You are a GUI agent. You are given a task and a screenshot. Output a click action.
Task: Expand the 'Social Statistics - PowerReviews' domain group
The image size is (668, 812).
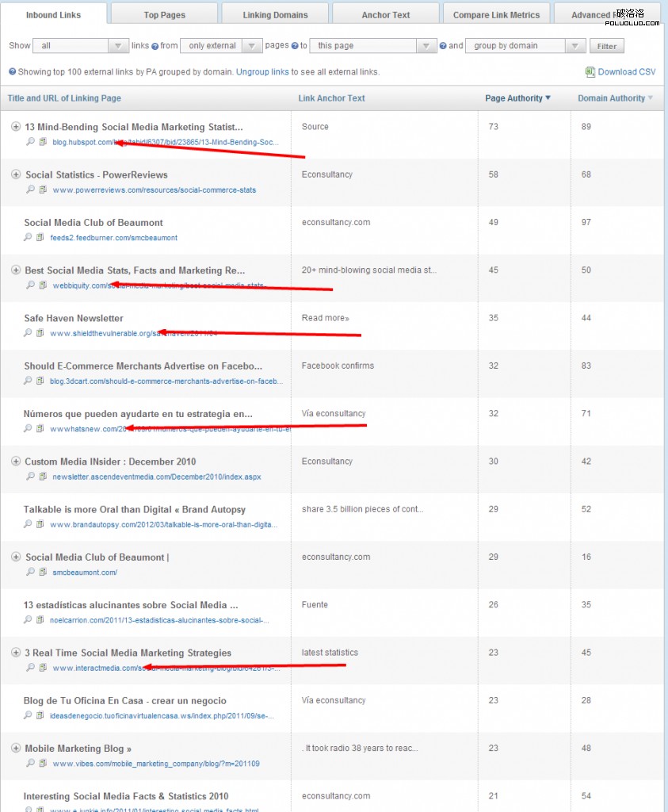pos(16,174)
